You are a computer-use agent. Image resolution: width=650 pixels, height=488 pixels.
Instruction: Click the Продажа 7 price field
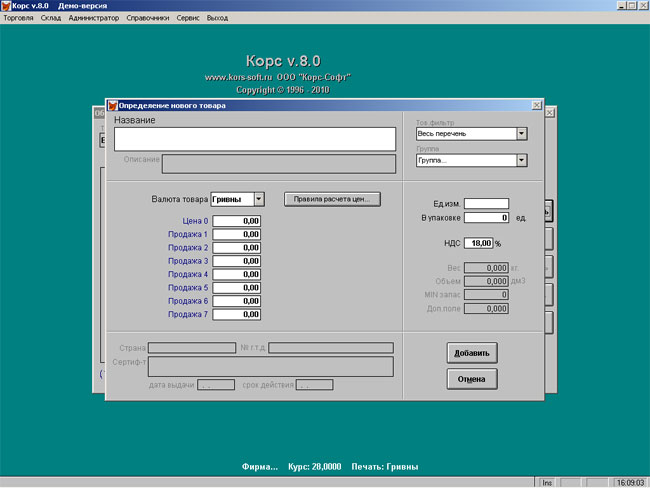click(x=237, y=314)
